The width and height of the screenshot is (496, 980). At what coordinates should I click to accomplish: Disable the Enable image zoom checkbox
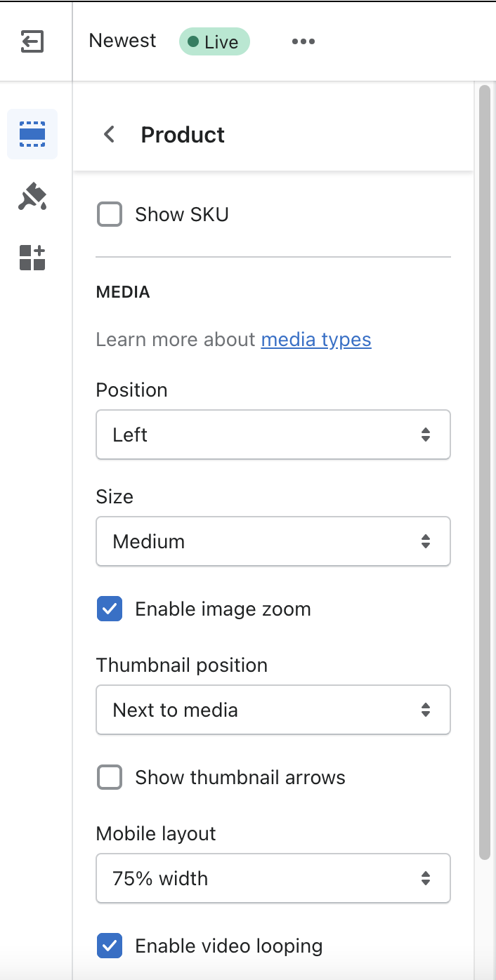(110, 609)
